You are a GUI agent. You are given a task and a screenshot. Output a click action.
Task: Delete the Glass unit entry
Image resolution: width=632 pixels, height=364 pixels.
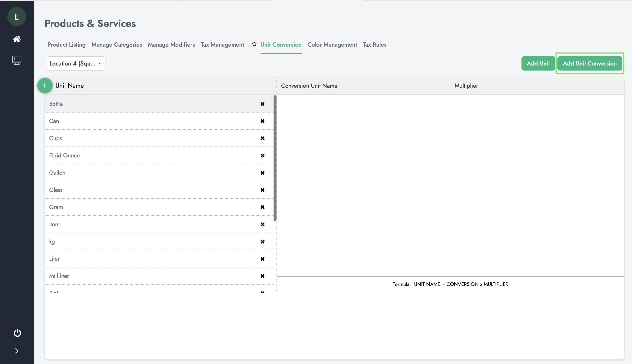(262, 190)
